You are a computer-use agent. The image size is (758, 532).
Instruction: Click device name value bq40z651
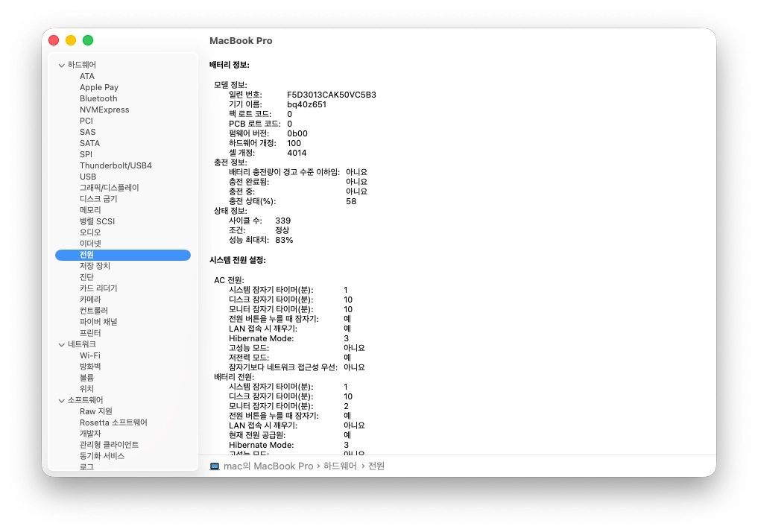pyautogui.click(x=306, y=104)
